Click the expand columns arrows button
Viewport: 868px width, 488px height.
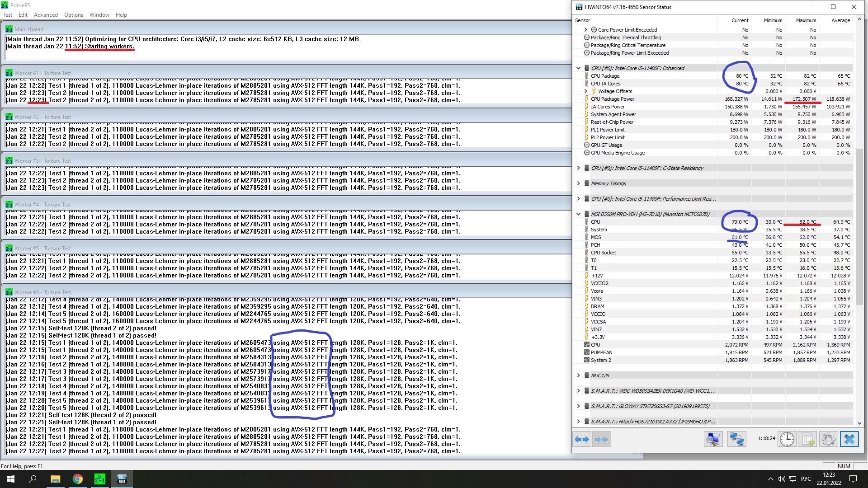(x=582, y=439)
